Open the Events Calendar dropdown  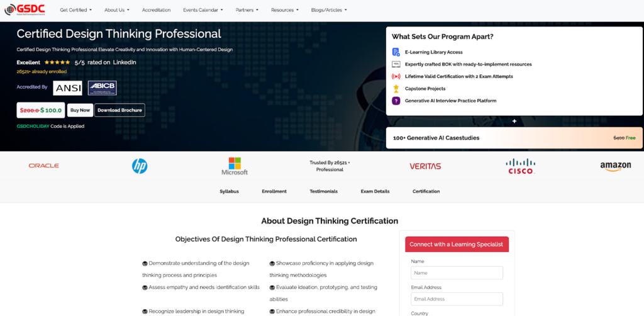point(203,10)
